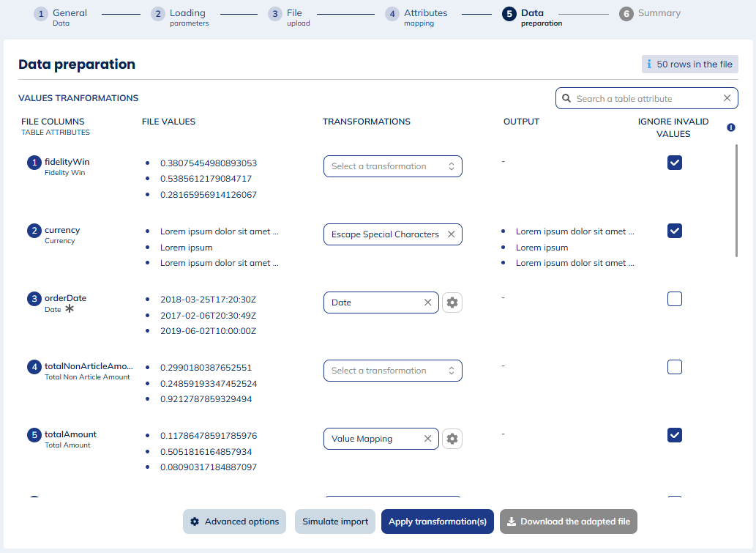Check ignore invalid values for totalNonArticleAmount
Screen dimensions: 756x553
pyautogui.click(x=675, y=367)
